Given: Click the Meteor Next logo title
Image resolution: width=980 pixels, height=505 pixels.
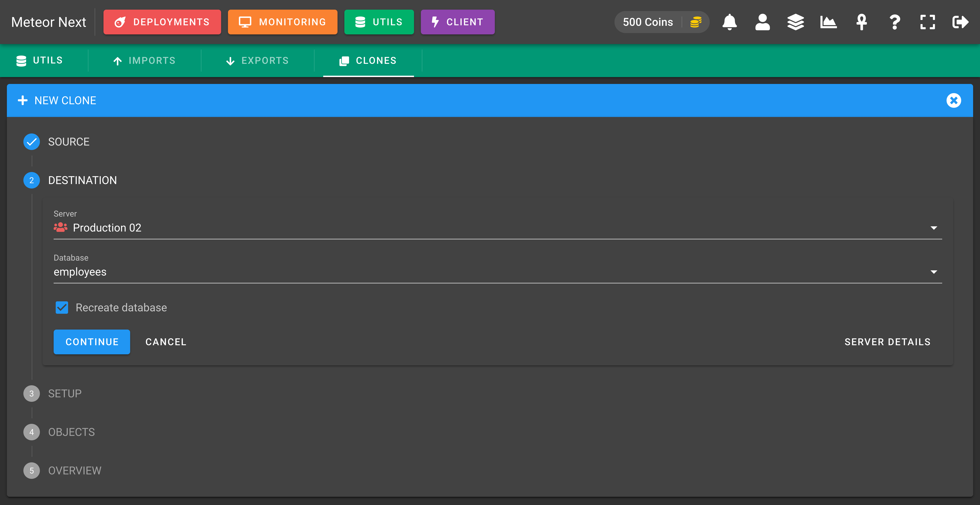Looking at the screenshot, I should click(x=49, y=22).
